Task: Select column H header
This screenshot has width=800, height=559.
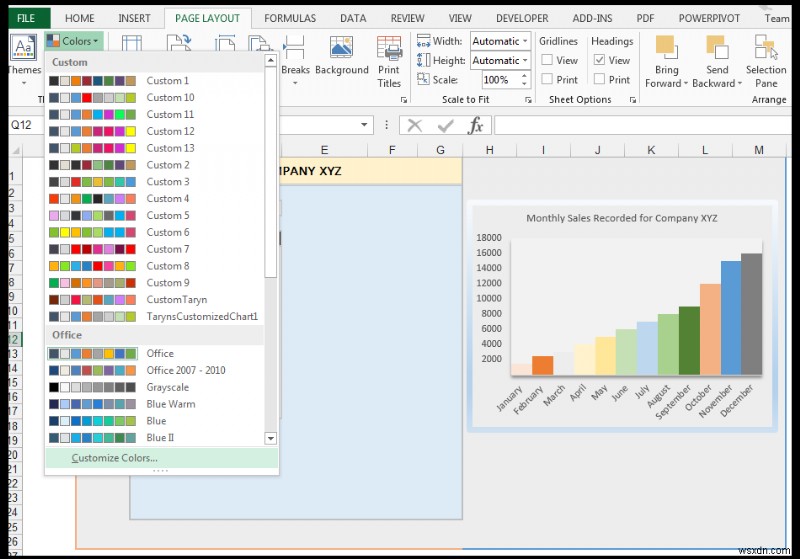Action: [490, 150]
